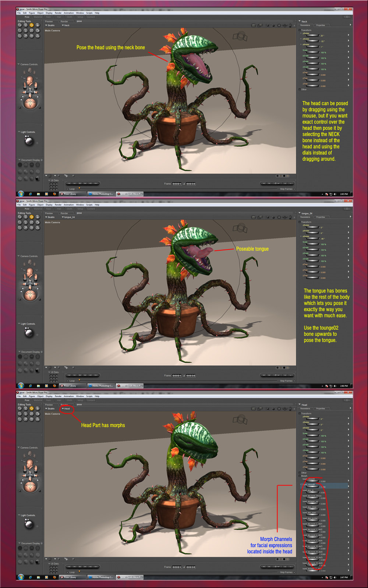Click total frames field 00030 in tongue_04 window
This screenshot has width=368, height=588.
tap(191, 376)
